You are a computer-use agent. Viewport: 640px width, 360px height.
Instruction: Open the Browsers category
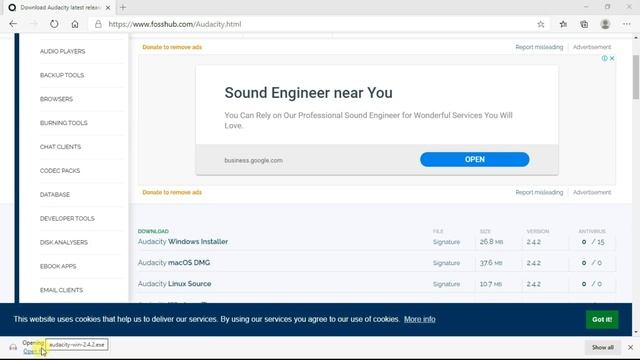[x=56, y=99]
